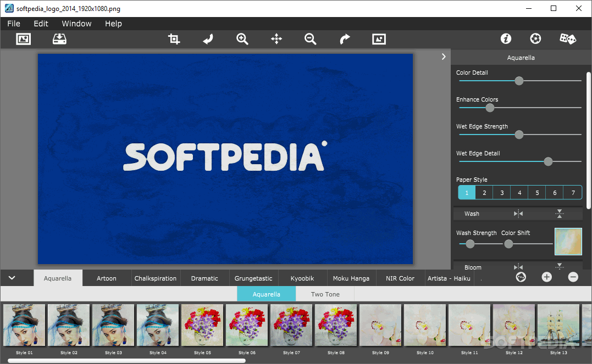Switch to the Artoon effect tab
The image size is (592, 364).
[107, 278]
